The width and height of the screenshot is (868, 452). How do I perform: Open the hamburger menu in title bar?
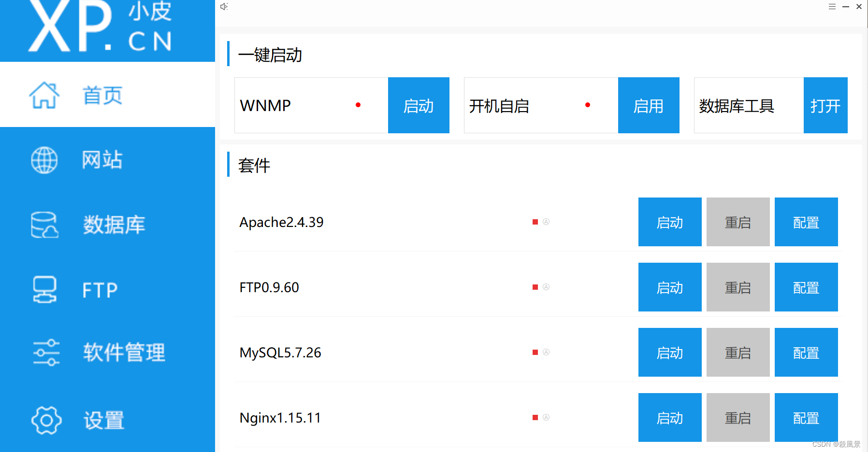coord(832,7)
